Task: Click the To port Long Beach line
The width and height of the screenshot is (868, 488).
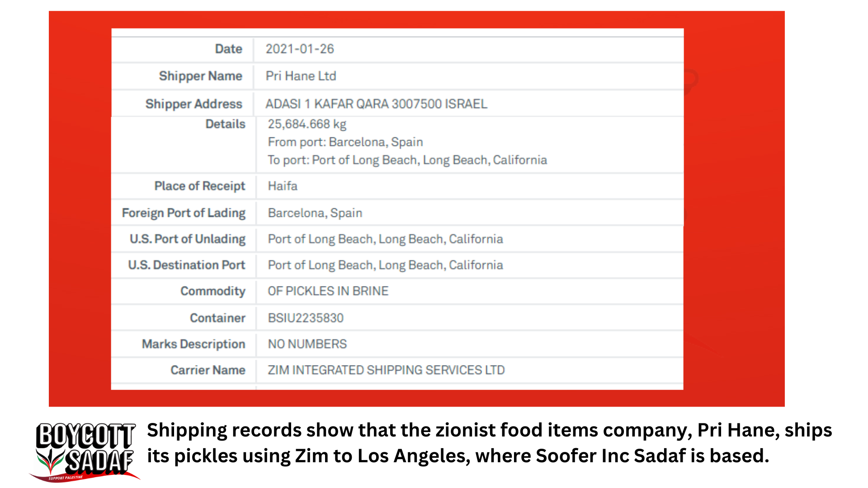Action: pyautogui.click(x=407, y=160)
